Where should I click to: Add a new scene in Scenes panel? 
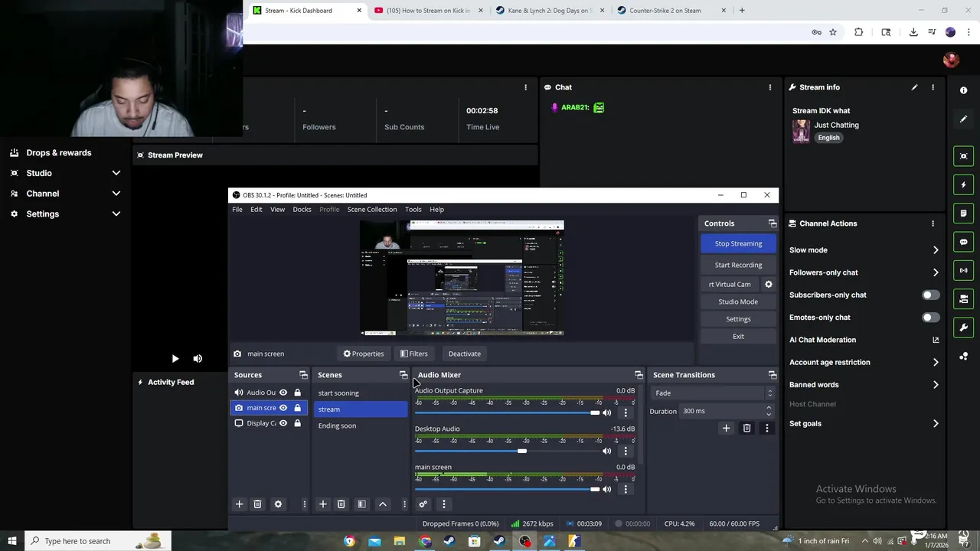(x=322, y=504)
